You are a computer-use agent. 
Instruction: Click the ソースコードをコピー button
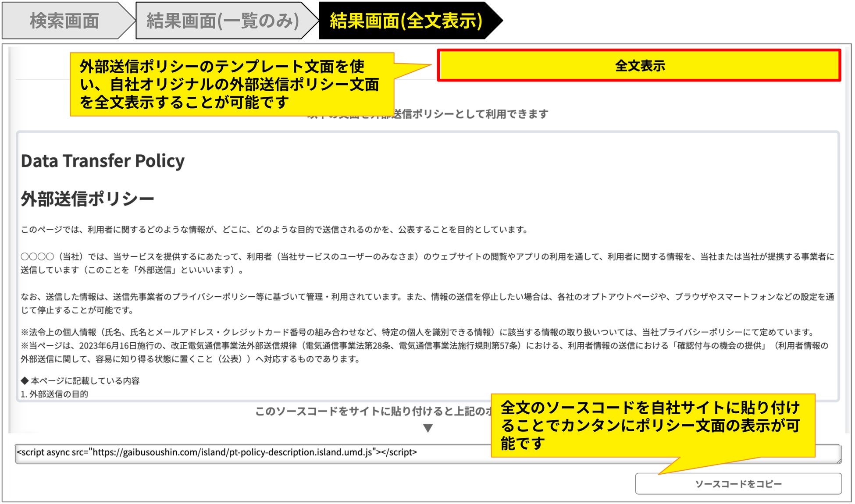pyautogui.click(x=738, y=484)
